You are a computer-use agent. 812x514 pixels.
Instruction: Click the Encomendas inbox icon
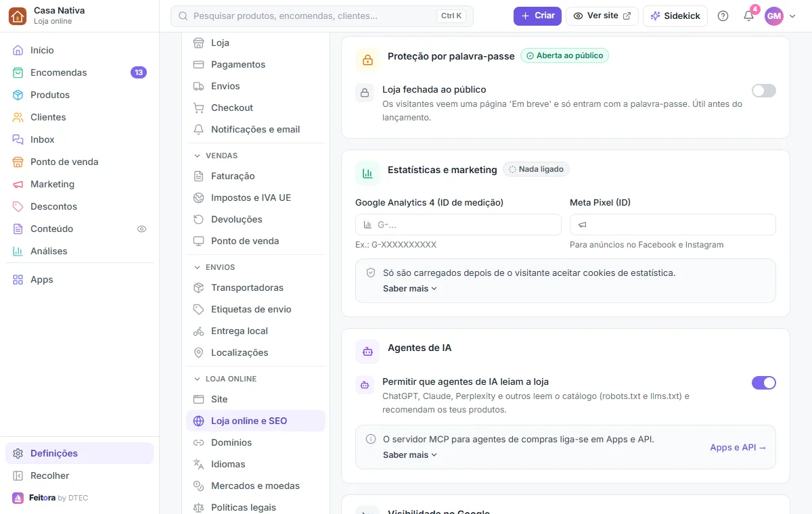(x=18, y=72)
